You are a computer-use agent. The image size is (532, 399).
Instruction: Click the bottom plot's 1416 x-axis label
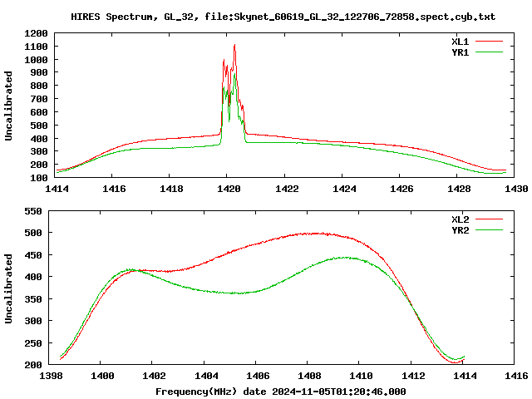click(516, 376)
